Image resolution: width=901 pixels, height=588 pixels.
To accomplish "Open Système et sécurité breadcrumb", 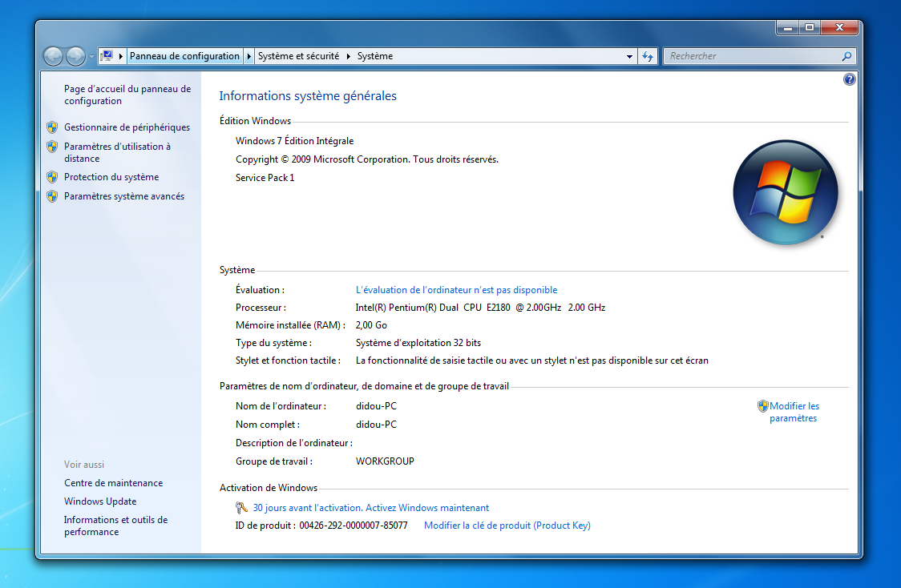I will tap(298, 56).
